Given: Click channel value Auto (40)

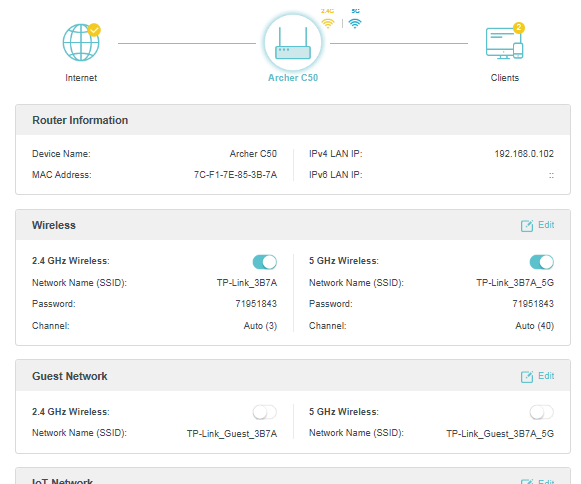Looking at the screenshot, I should pos(534,326).
